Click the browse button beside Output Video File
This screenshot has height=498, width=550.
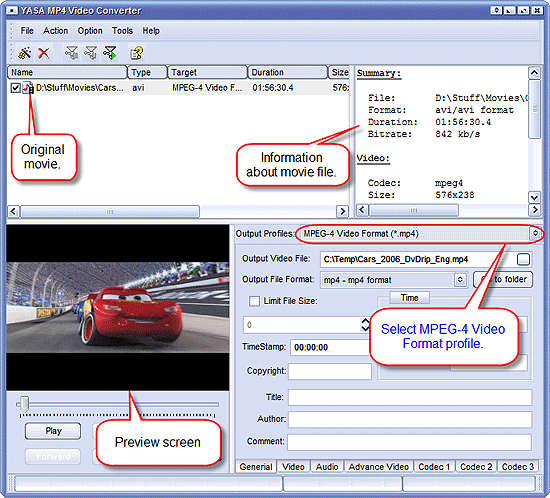click(523, 259)
